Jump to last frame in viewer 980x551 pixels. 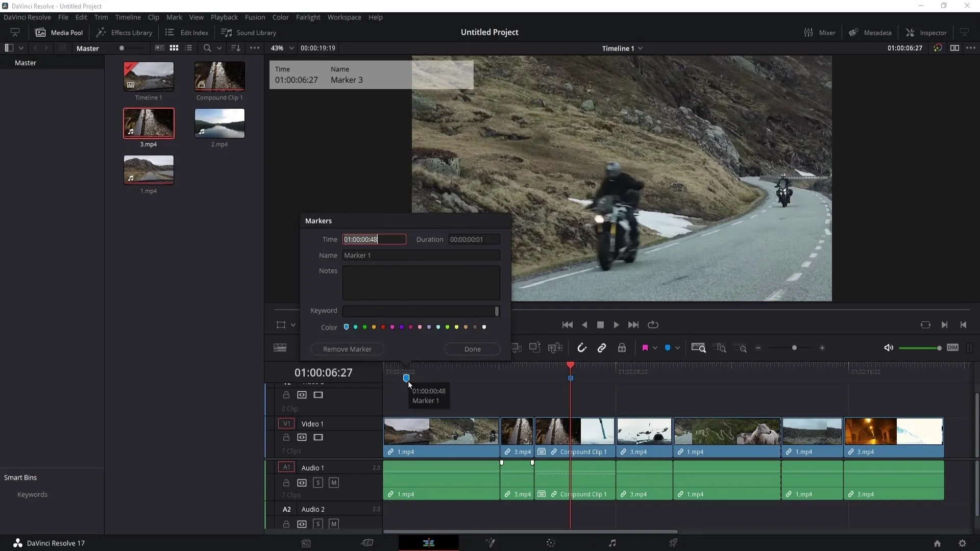coord(633,325)
